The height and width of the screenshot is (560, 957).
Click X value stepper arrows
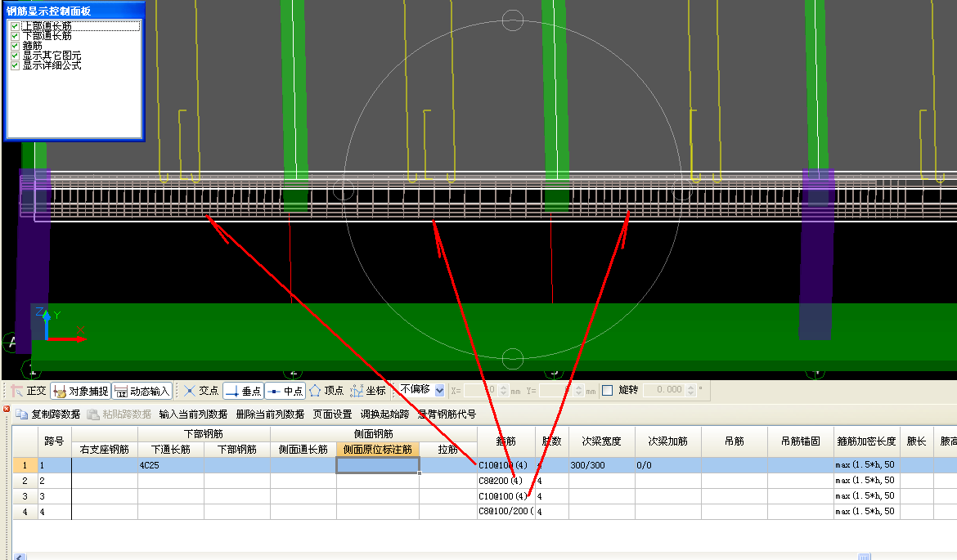504,391
